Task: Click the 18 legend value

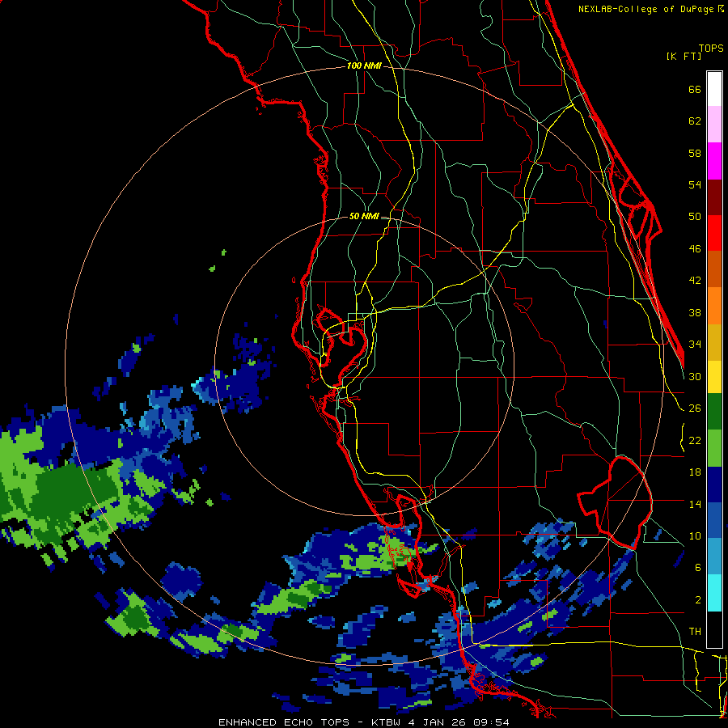Action: coord(695,472)
